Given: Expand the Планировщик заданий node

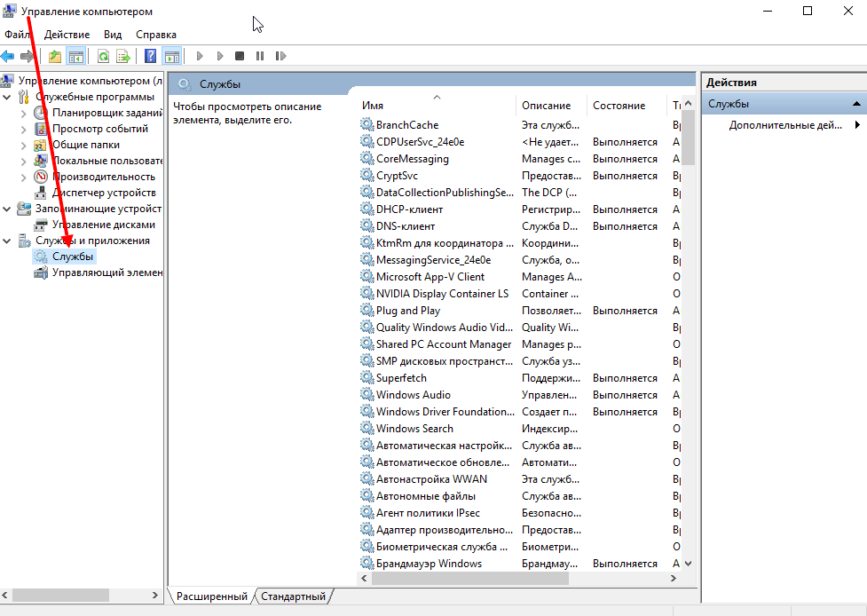Looking at the screenshot, I should 23,114.
